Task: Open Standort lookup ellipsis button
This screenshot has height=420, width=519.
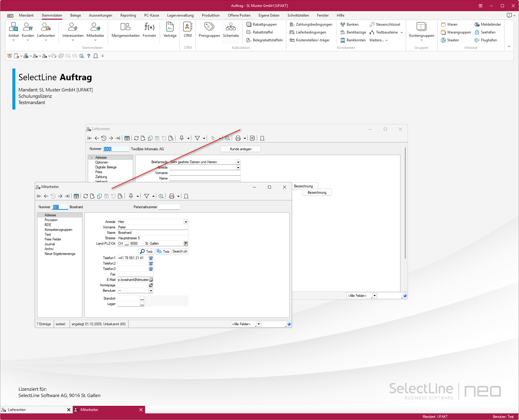Action: pyautogui.click(x=142, y=298)
